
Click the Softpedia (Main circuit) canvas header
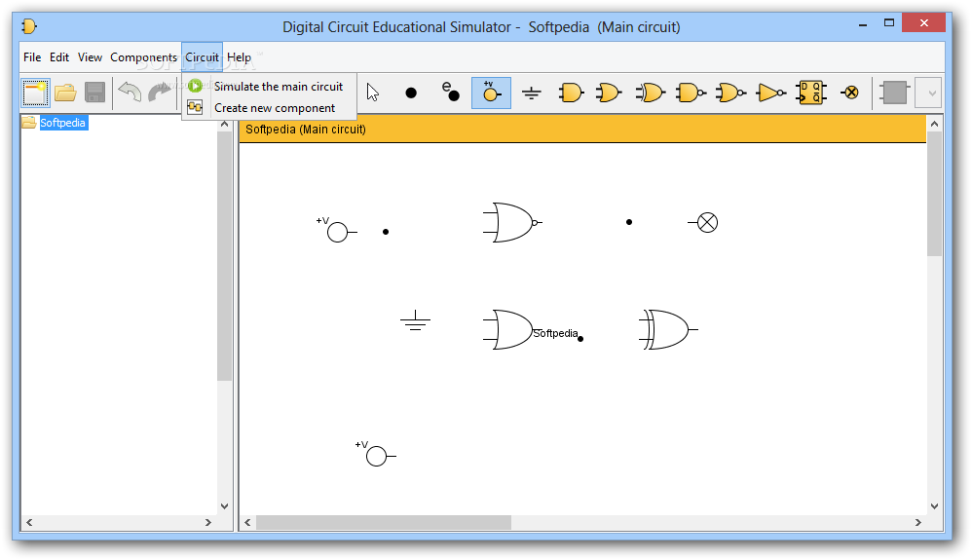click(x=582, y=129)
